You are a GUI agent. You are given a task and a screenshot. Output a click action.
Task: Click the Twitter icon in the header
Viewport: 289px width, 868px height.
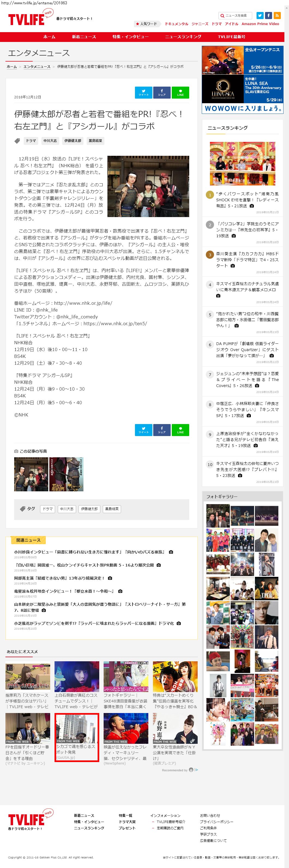[260, 15]
